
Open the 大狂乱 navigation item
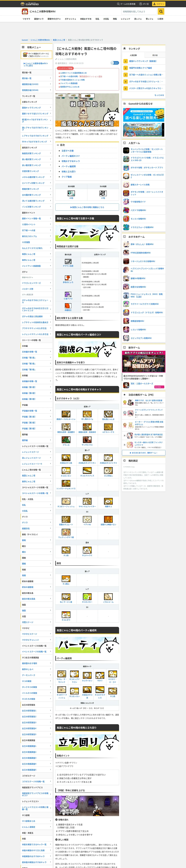click(106, 19)
